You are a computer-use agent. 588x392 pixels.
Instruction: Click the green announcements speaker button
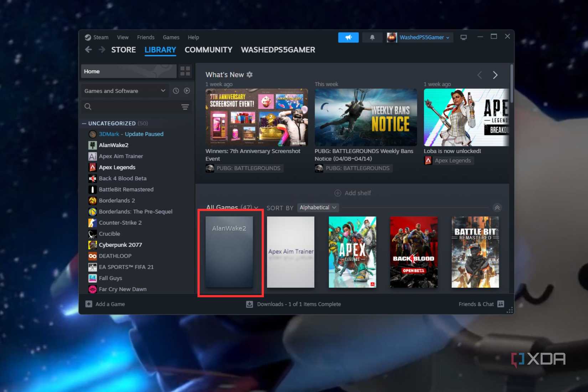[348, 37]
